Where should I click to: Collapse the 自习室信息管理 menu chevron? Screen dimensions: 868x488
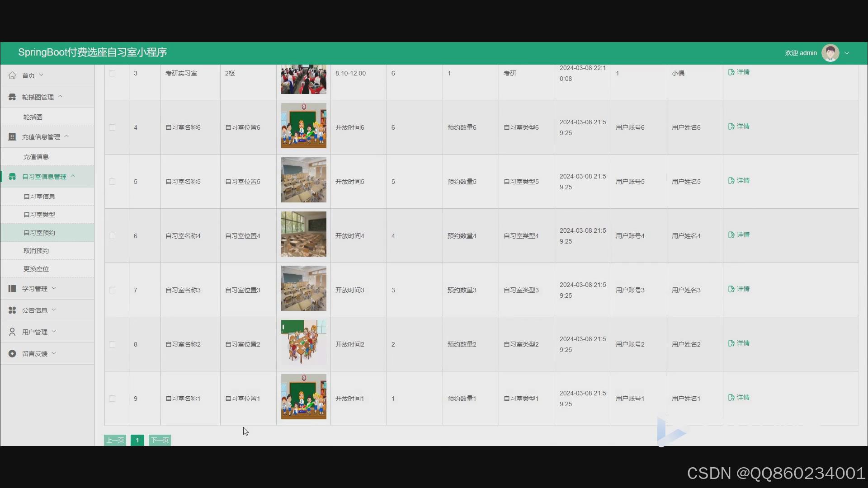(73, 176)
